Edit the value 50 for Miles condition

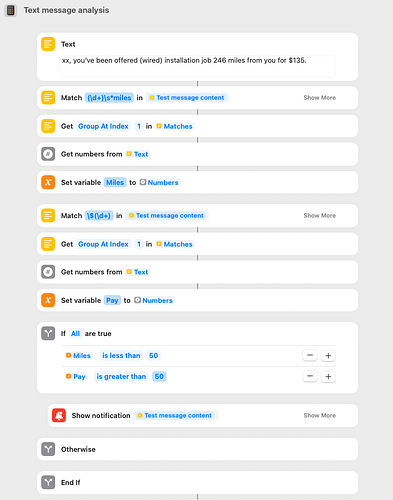click(154, 356)
